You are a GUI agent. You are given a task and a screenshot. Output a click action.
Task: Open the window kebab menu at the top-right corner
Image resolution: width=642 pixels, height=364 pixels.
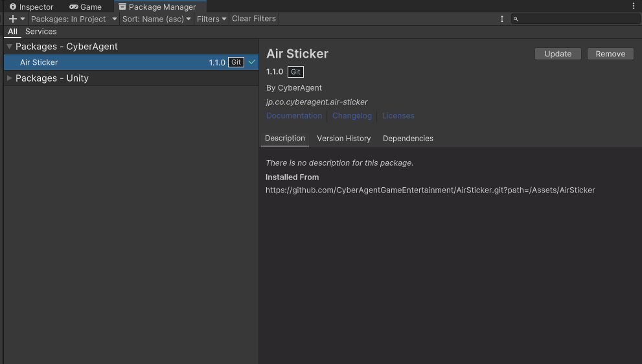point(634,6)
